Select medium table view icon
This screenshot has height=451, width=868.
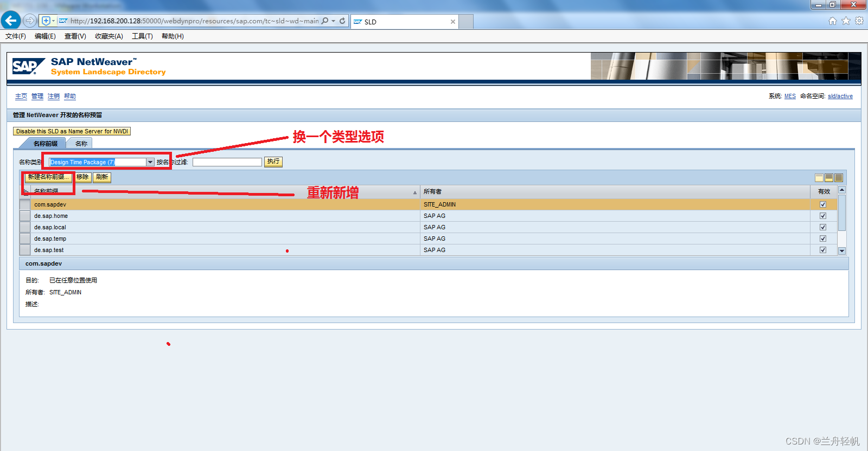(829, 178)
